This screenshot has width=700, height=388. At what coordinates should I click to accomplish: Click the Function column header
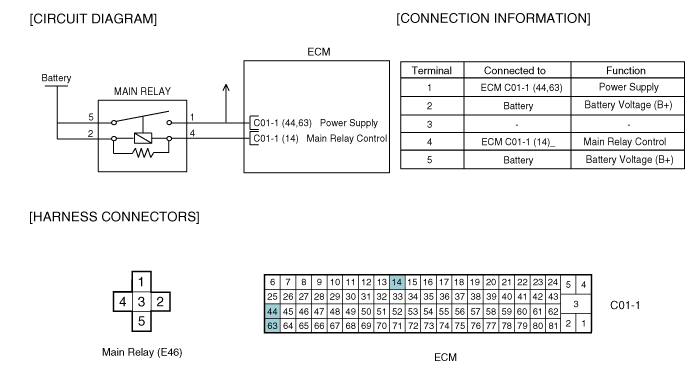(x=626, y=71)
